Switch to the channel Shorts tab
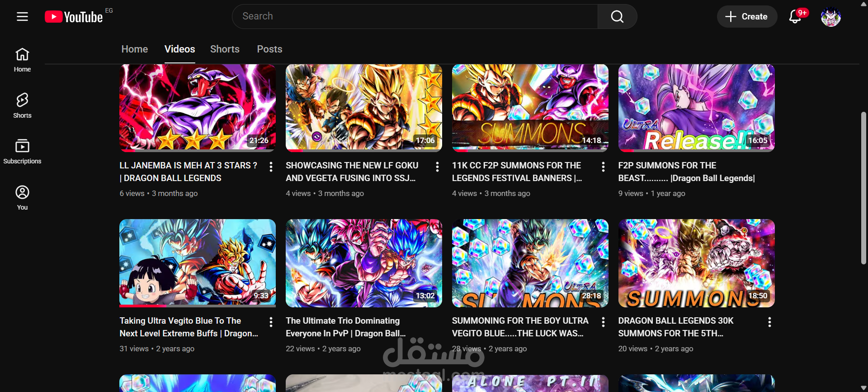Image resolution: width=868 pixels, height=392 pixels. (225, 49)
